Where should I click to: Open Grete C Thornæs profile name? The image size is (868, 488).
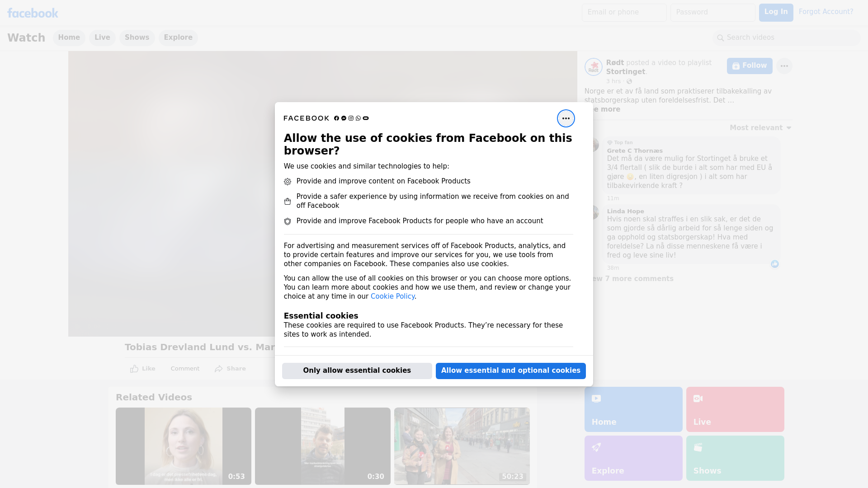click(635, 151)
